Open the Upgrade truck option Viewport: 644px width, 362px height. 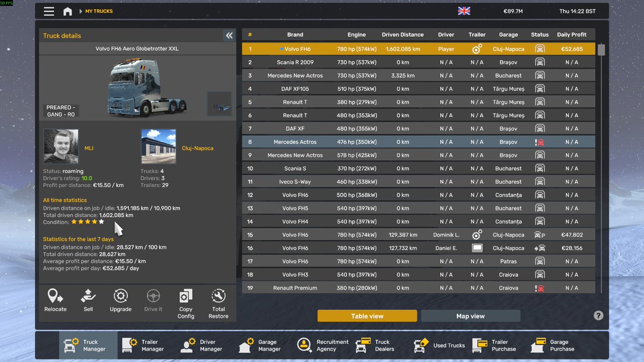coord(121,300)
